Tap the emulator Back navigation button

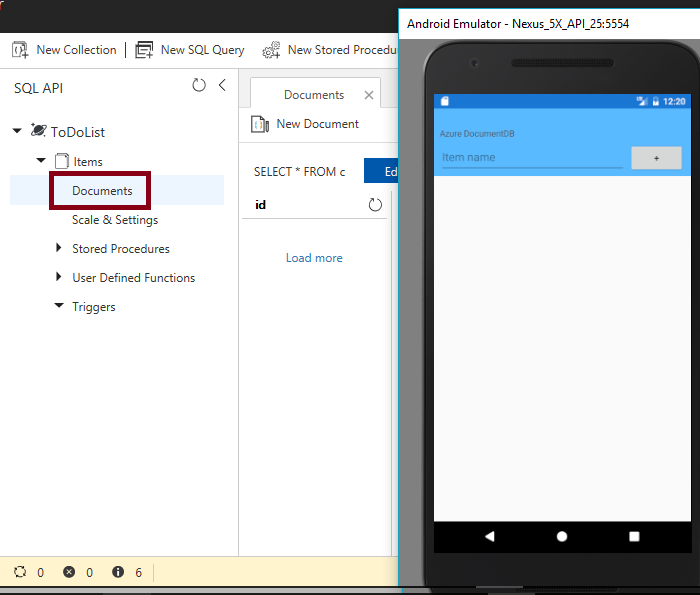490,536
